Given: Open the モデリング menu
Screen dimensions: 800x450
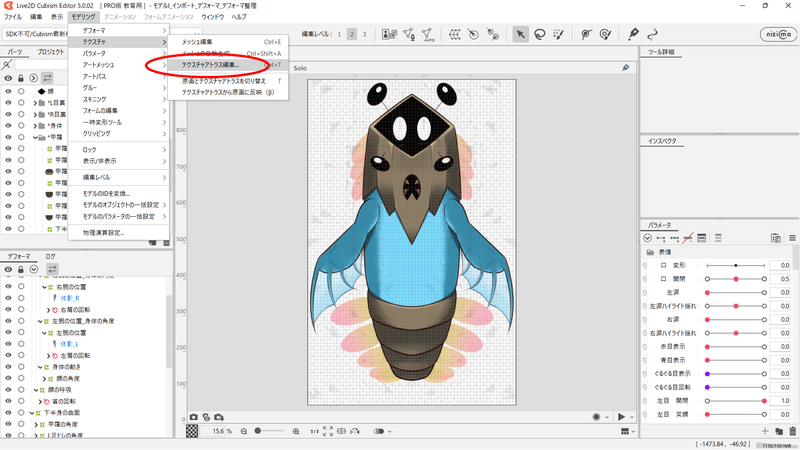Looking at the screenshot, I should coord(83,17).
